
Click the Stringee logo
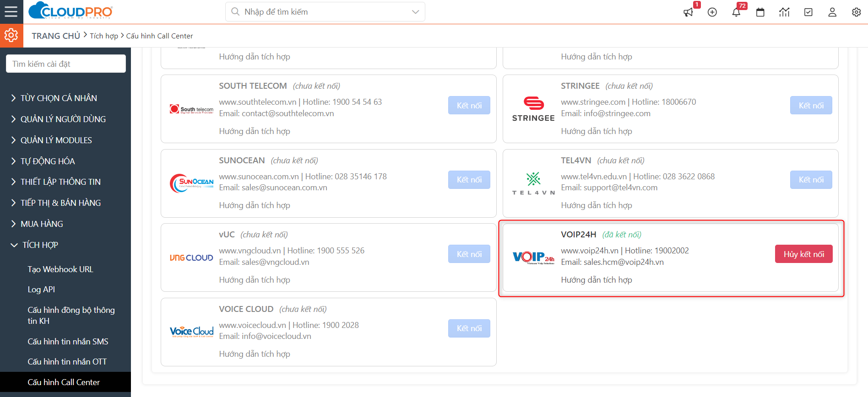[x=533, y=109]
